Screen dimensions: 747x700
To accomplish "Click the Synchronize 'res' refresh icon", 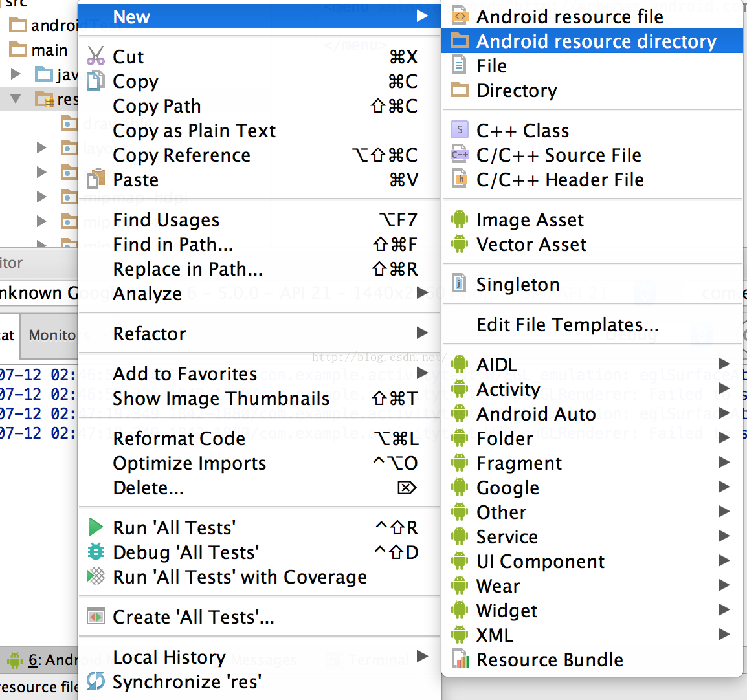I will pos(96,681).
